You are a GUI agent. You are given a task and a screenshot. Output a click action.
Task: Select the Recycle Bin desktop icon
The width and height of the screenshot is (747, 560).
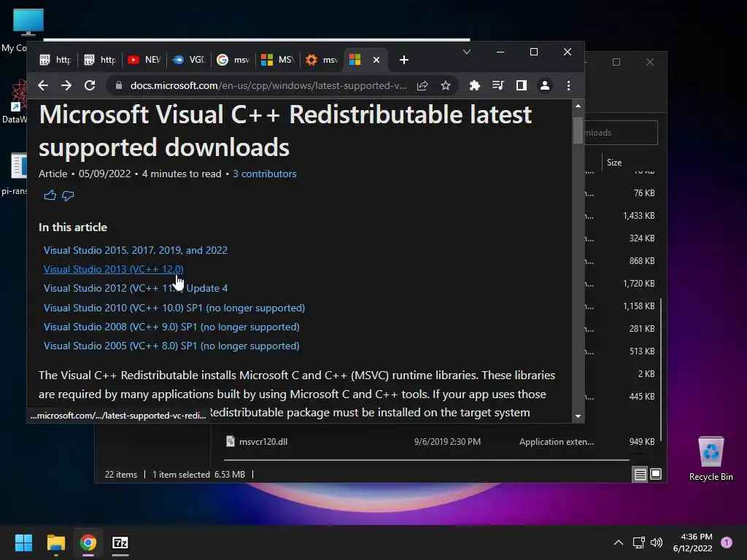pyautogui.click(x=711, y=459)
